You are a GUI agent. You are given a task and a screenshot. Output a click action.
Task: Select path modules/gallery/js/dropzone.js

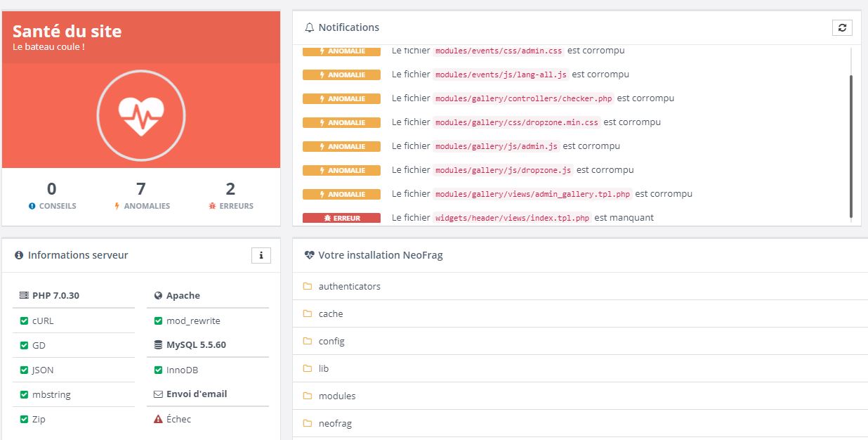[504, 170]
